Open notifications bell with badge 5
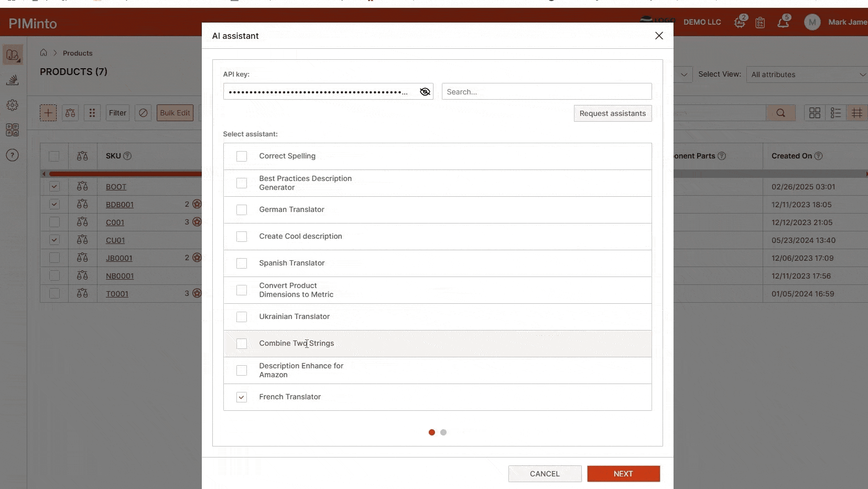 click(783, 22)
